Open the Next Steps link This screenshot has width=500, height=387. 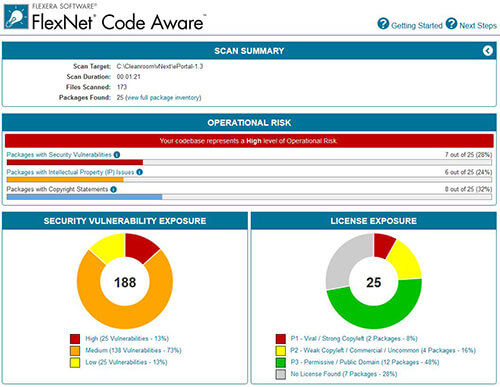click(478, 26)
